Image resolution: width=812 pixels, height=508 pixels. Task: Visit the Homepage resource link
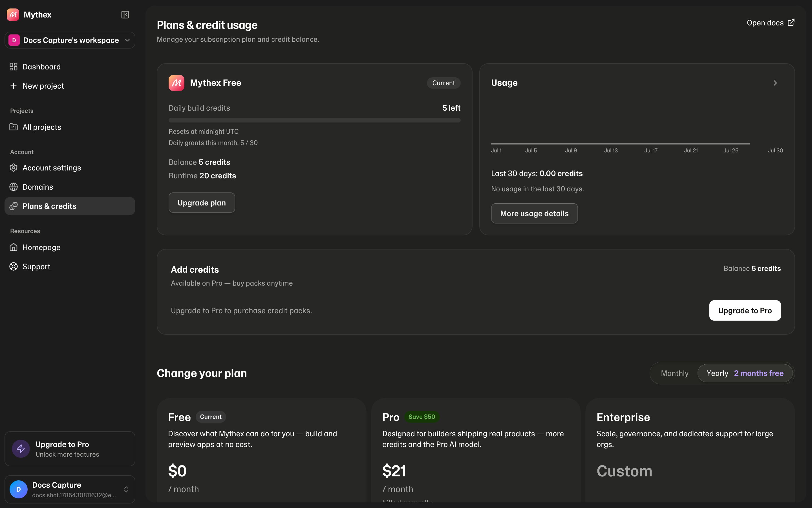tap(70, 247)
